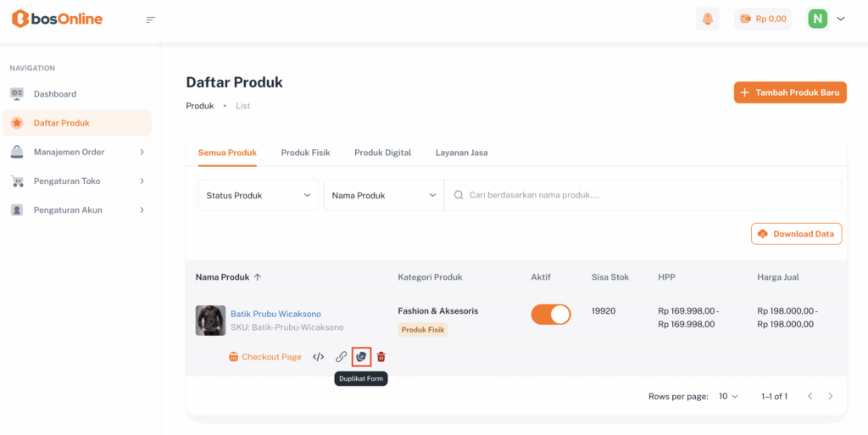This screenshot has width=868, height=435.
Task: Open the Status Produk dropdown
Action: [x=259, y=195]
